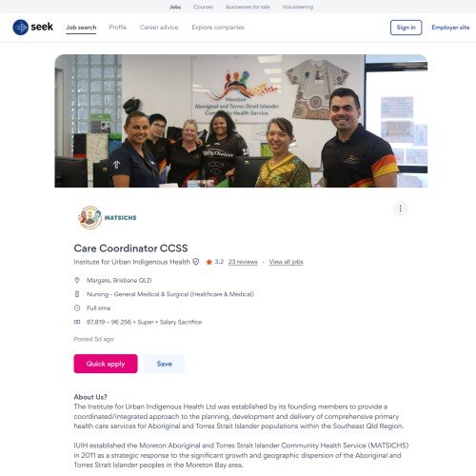Go to the Profile tab
476x476 pixels.
(118, 28)
